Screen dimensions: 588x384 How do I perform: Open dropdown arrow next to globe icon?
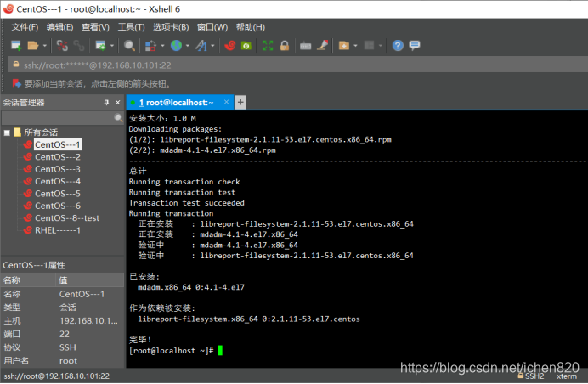pyautogui.click(x=188, y=46)
